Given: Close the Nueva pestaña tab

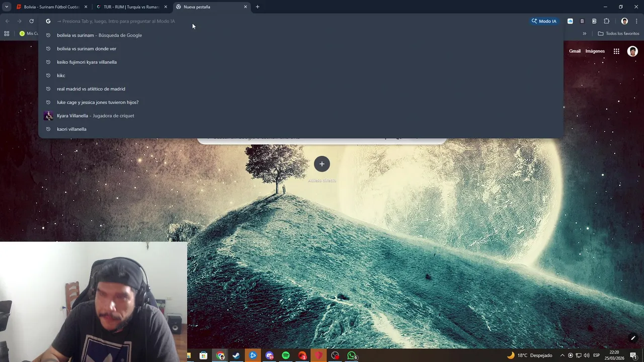Looking at the screenshot, I should (246, 7).
